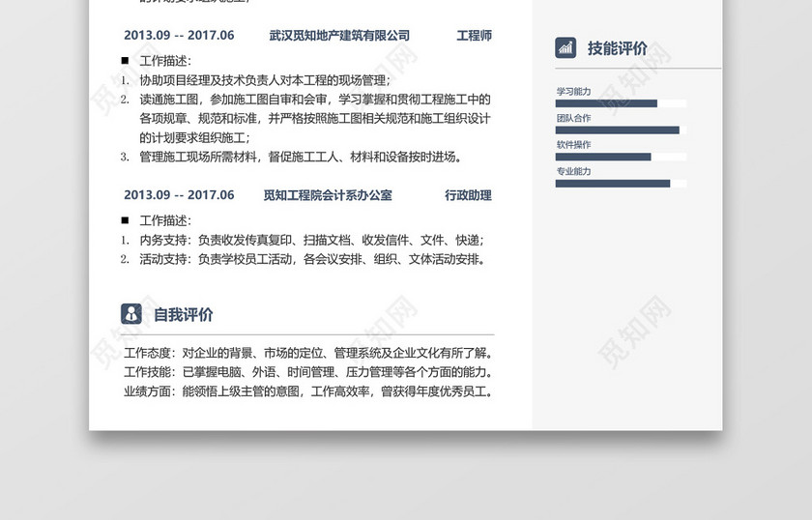Click company name 武汉觅知地产建筑有限公司
The height and width of the screenshot is (520, 812).
339,36
